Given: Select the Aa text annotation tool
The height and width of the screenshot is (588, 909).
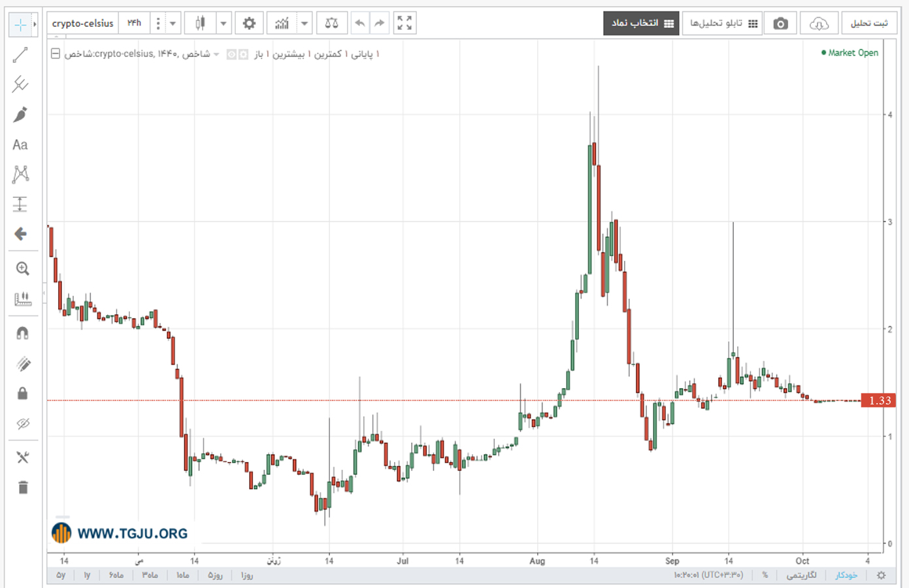Looking at the screenshot, I should pos(20,144).
